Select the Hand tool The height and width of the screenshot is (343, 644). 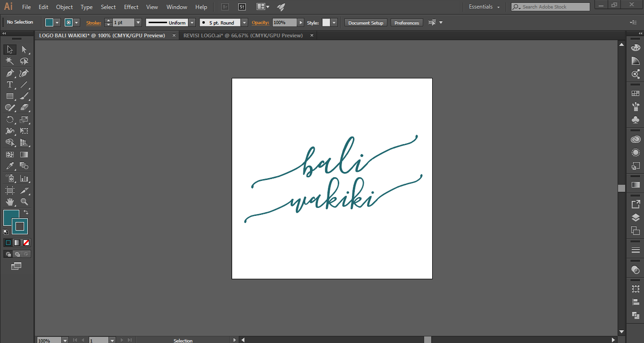click(10, 202)
